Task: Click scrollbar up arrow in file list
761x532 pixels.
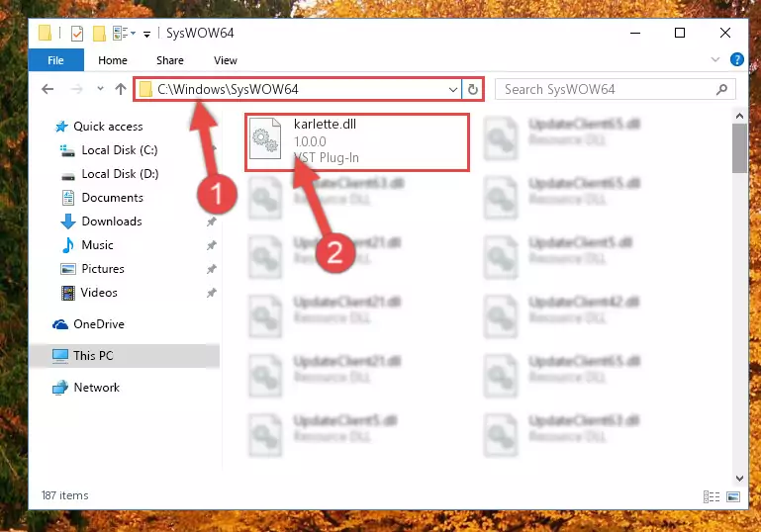Action: pos(739,116)
